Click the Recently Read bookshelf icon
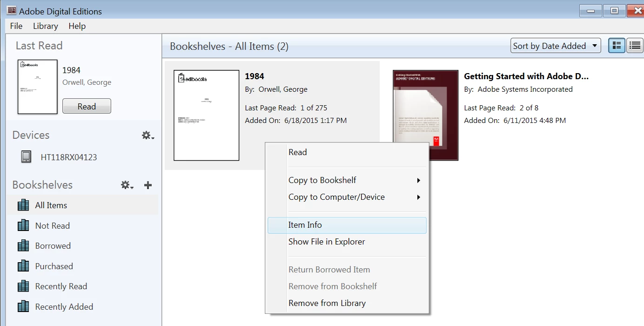This screenshot has height=326, width=644. pyautogui.click(x=23, y=286)
